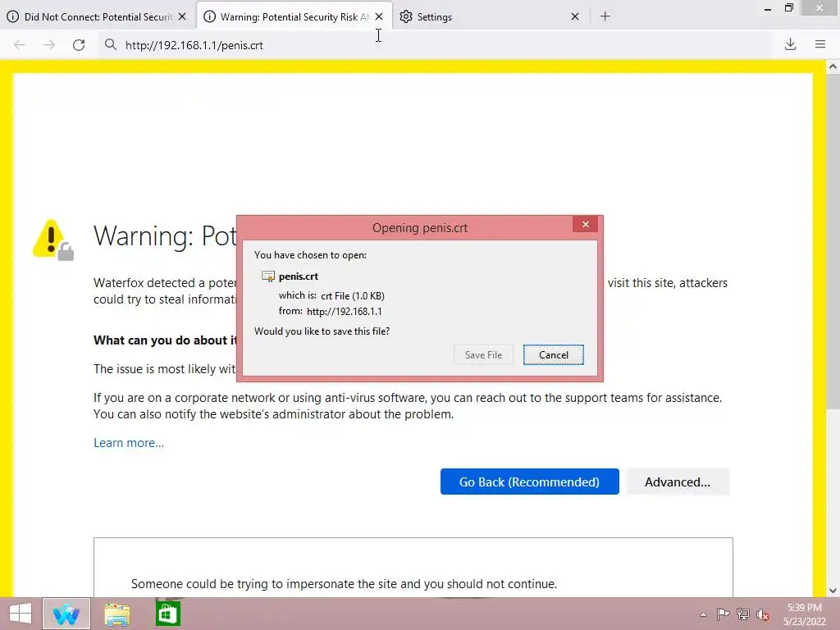Open the hamburger application menu
The image size is (840, 630).
point(820,44)
